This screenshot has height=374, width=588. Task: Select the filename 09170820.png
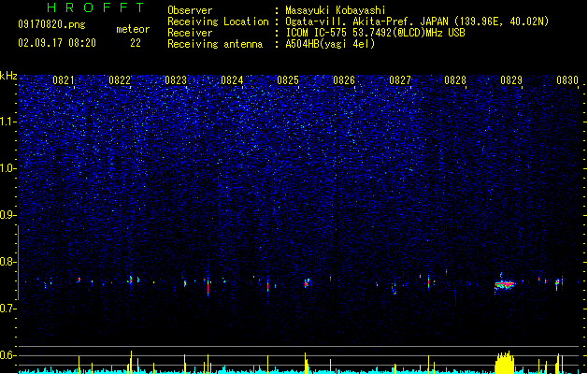[51, 24]
